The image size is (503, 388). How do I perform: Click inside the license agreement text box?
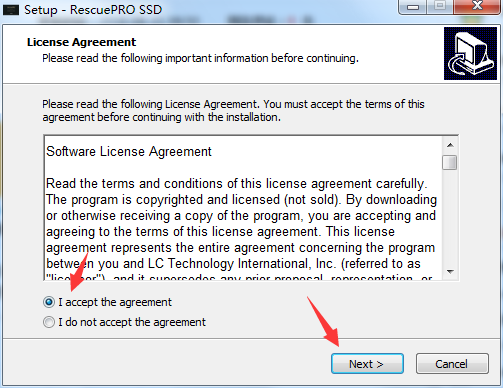243,208
